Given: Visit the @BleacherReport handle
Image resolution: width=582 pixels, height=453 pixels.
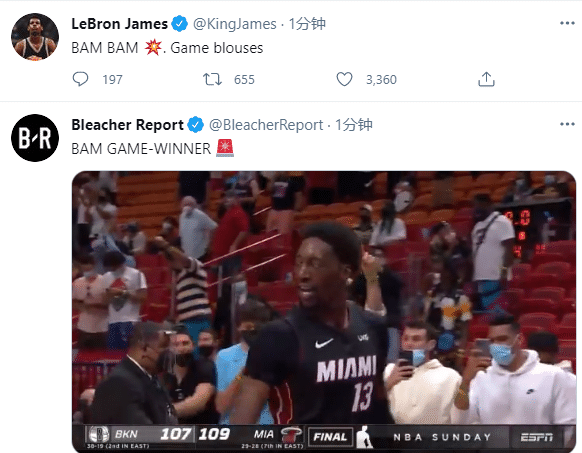Looking at the screenshot, I should [x=266, y=125].
